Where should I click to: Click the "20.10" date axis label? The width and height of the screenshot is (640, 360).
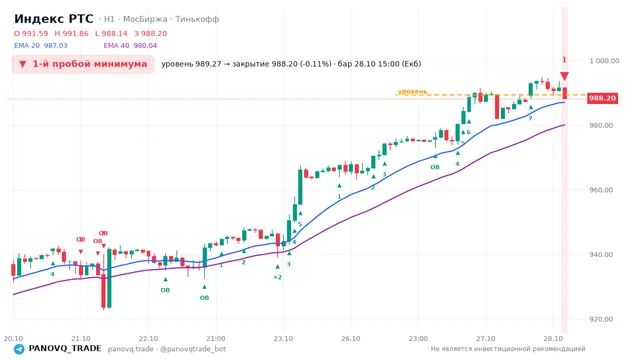coord(13,338)
